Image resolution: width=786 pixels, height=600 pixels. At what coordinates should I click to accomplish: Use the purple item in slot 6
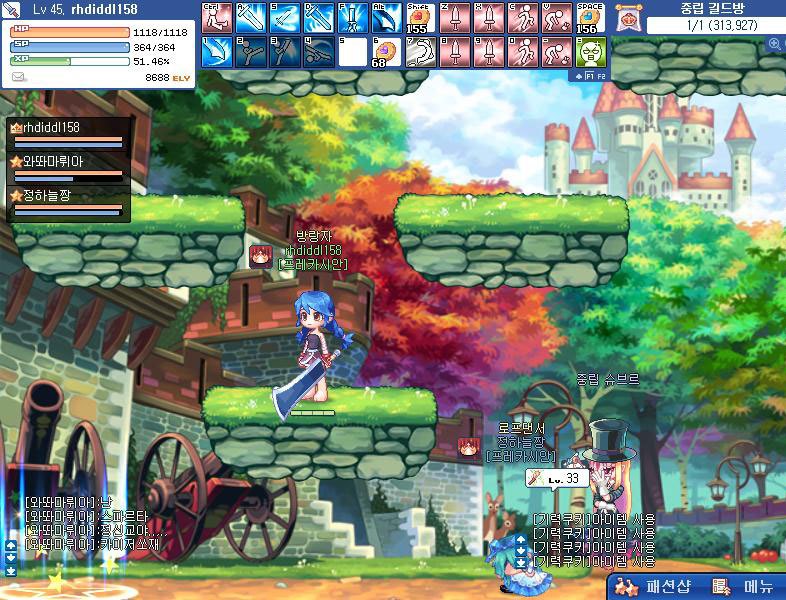point(383,52)
